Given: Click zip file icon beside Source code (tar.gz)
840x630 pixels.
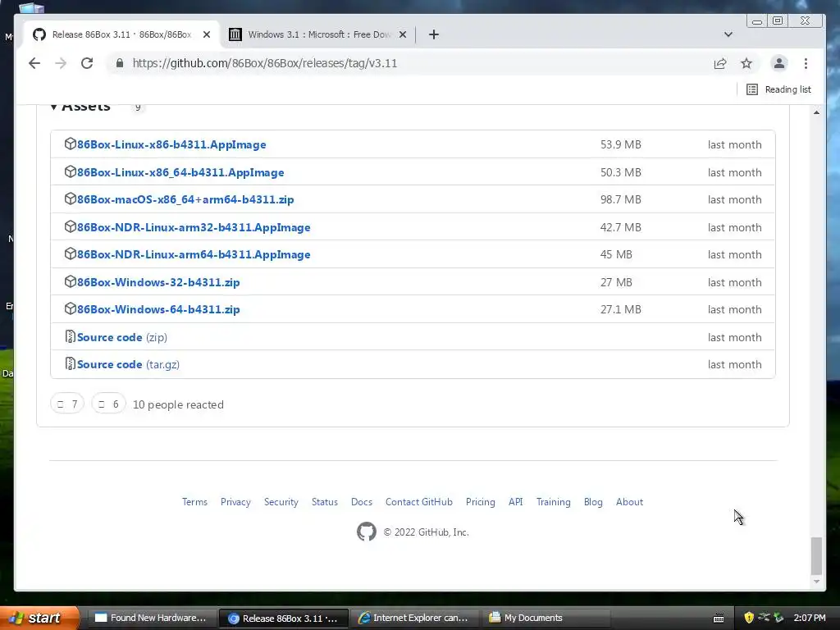Looking at the screenshot, I should 71,363.
